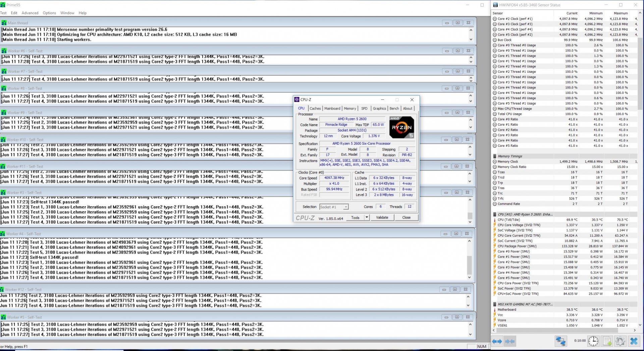The height and width of the screenshot is (351, 644).
Task: Open Test menu in Prime95
Action: point(3,13)
